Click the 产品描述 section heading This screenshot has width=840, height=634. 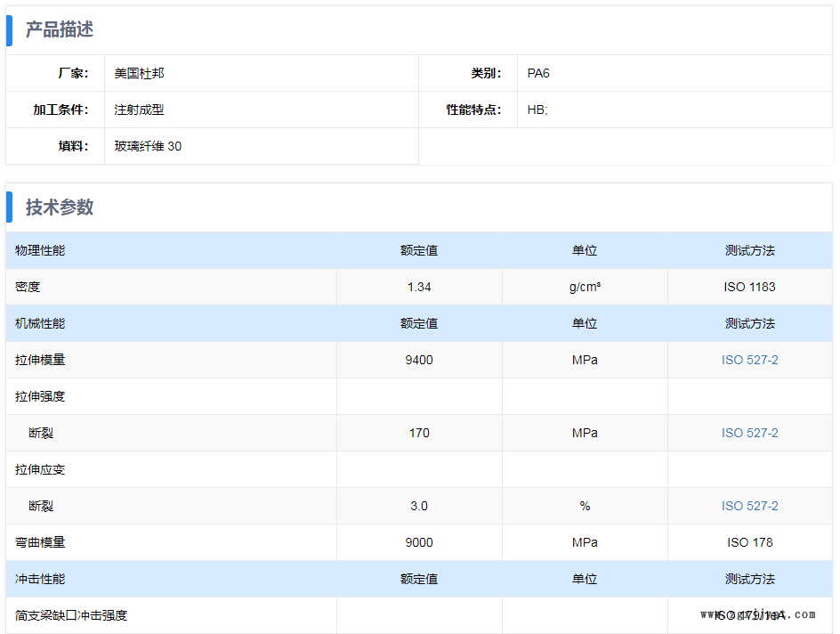60,29
